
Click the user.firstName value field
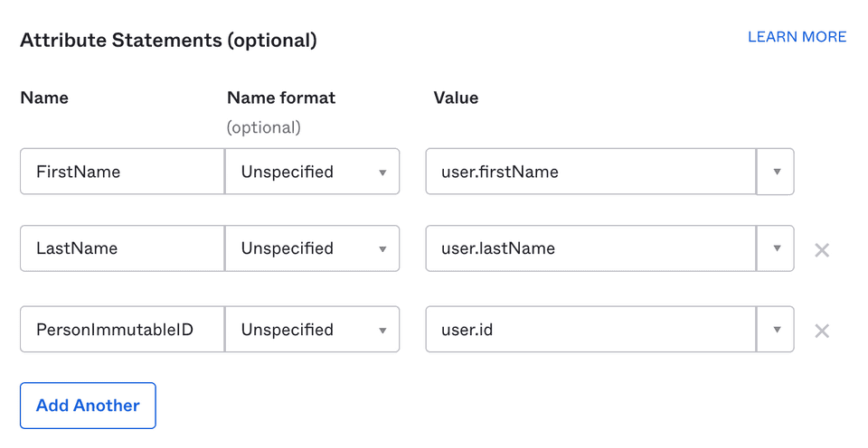(x=590, y=172)
